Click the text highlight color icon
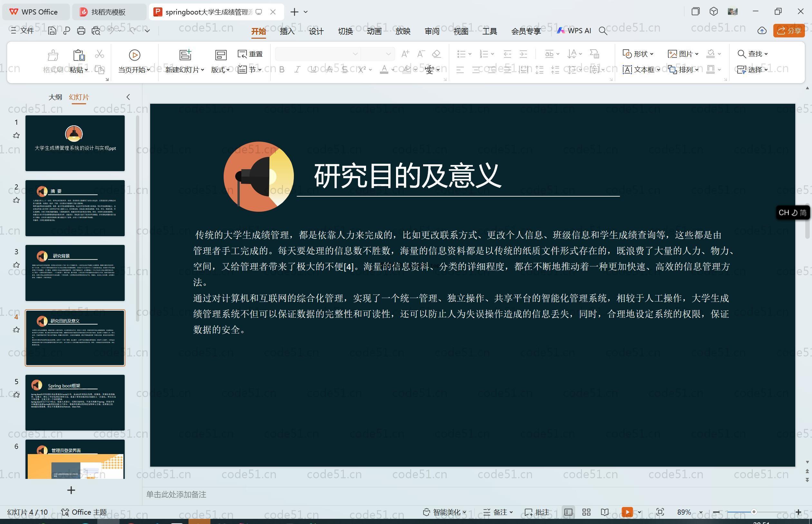This screenshot has height=524, width=812. pyautogui.click(x=407, y=70)
